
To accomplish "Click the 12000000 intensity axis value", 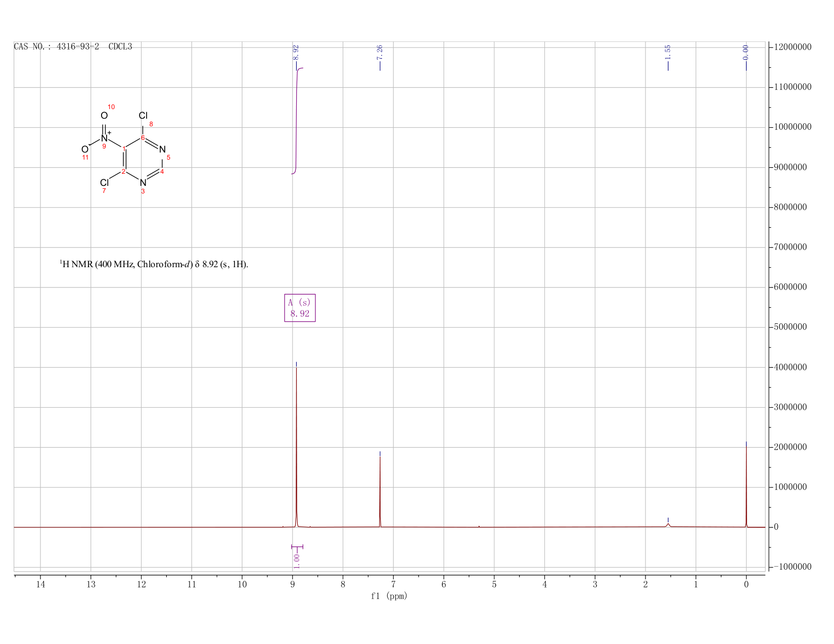I will (x=792, y=47).
